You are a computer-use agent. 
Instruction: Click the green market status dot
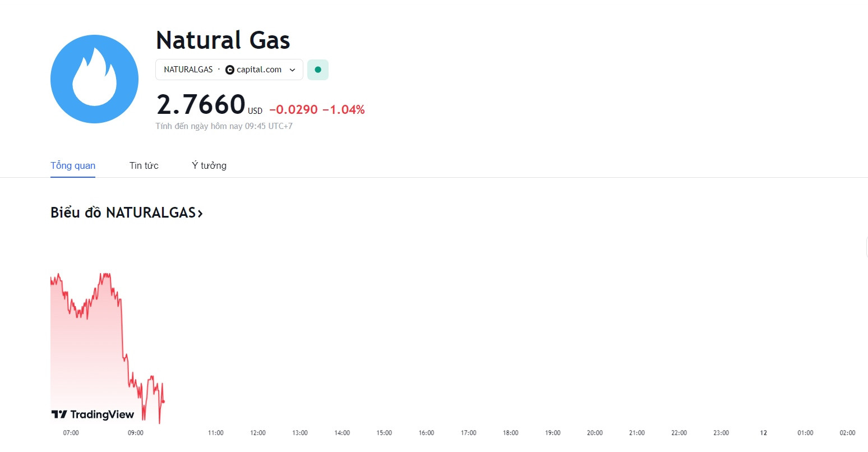318,70
